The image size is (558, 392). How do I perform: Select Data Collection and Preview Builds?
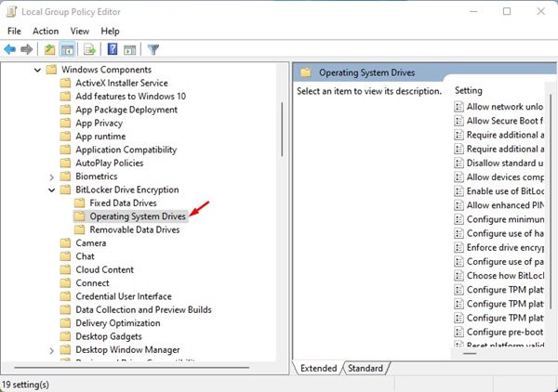pyautogui.click(x=143, y=310)
